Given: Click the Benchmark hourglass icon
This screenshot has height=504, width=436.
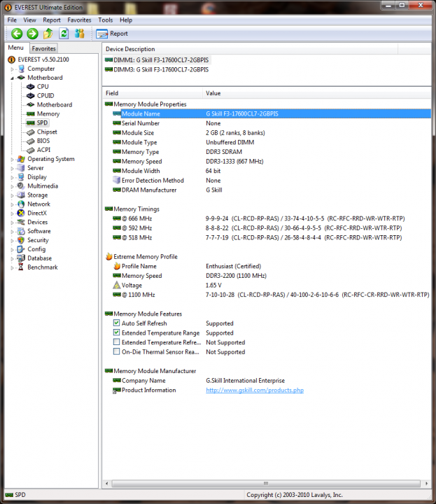Looking at the screenshot, I should point(21,267).
